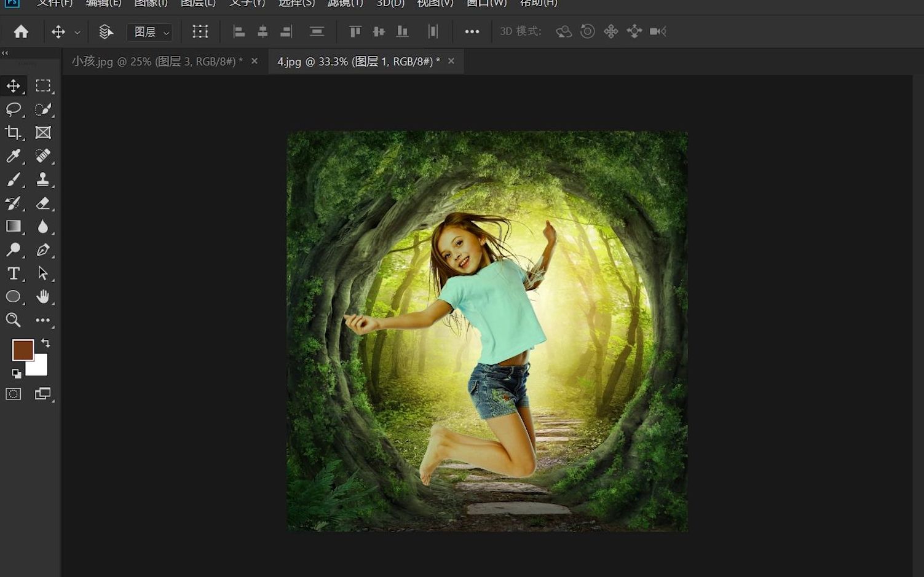Open Move tool preset picker dropdown

click(x=77, y=32)
